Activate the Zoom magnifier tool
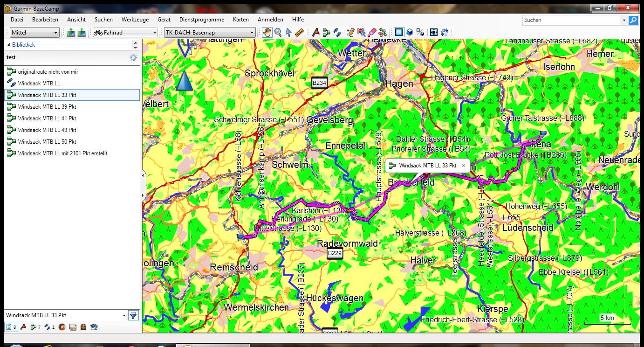The height and width of the screenshot is (347, 644). point(278,32)
